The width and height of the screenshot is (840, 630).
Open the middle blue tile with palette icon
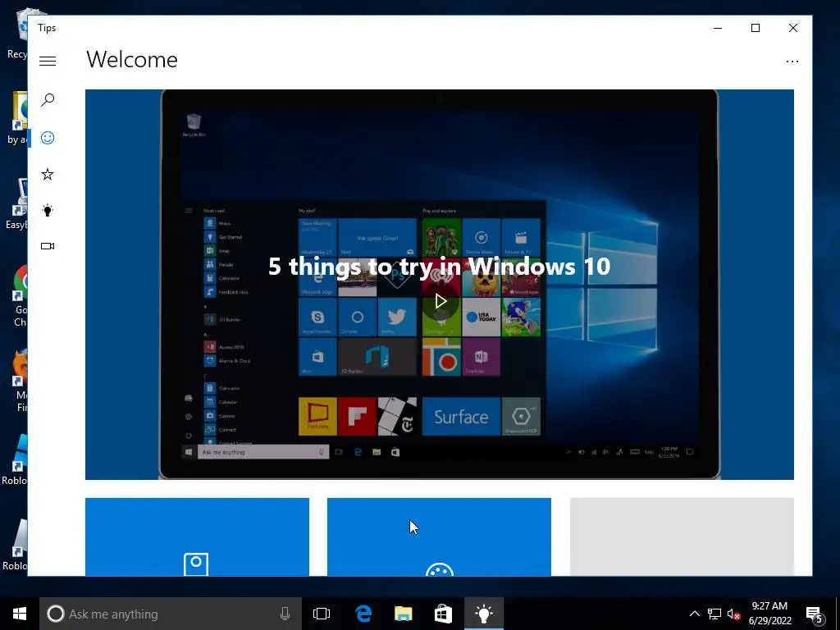440,536
